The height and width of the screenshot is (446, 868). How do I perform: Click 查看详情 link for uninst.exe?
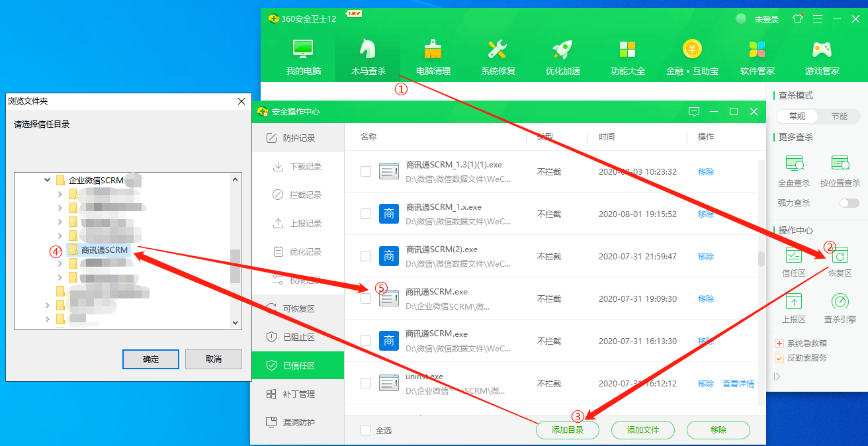[x=738, y=383]
